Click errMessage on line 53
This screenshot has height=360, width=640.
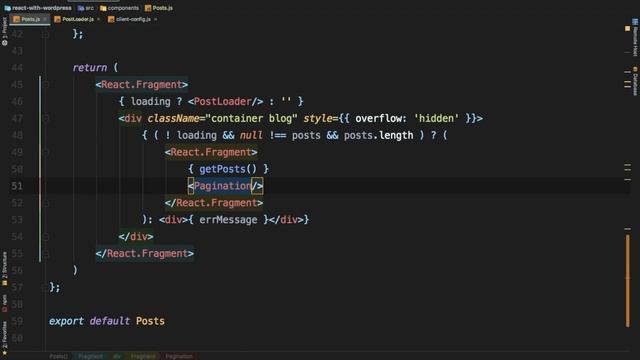(x=229, y=220)
